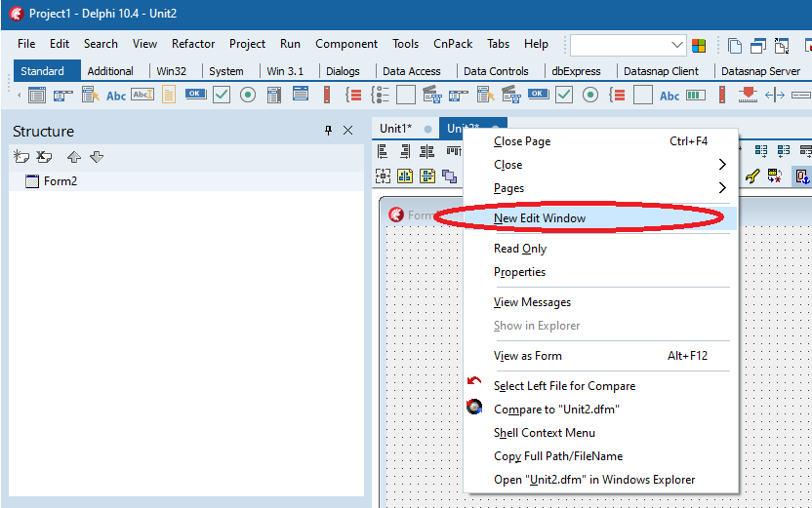Click size to grid designer icon

(x=383, y=176)
